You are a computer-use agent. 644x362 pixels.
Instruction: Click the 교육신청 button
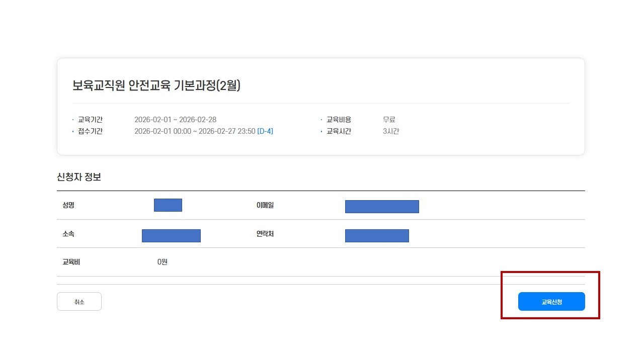click(x=551, y=302)
